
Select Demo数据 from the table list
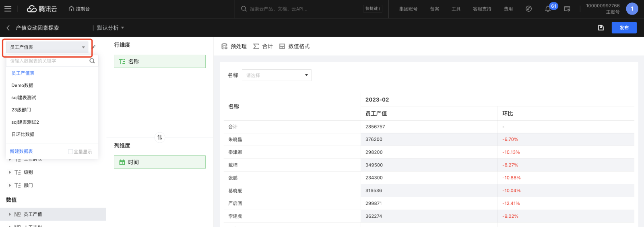[x=23, y=85]
